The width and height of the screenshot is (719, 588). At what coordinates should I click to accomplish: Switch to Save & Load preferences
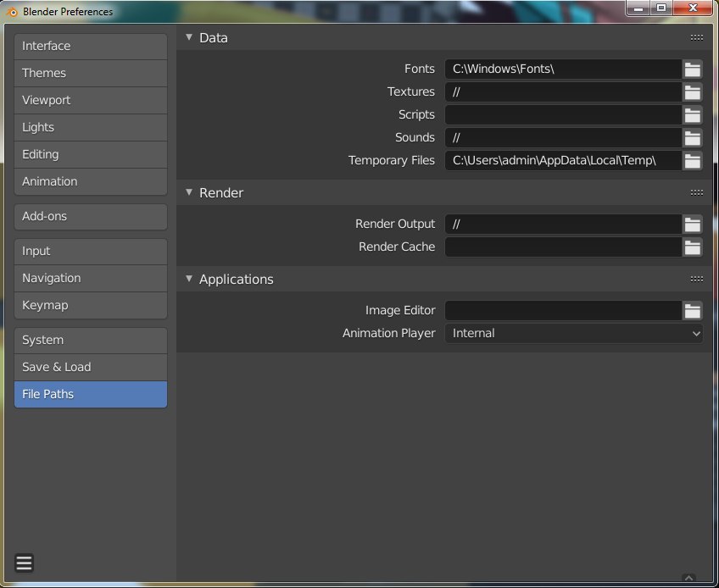(x=91, y=367)
